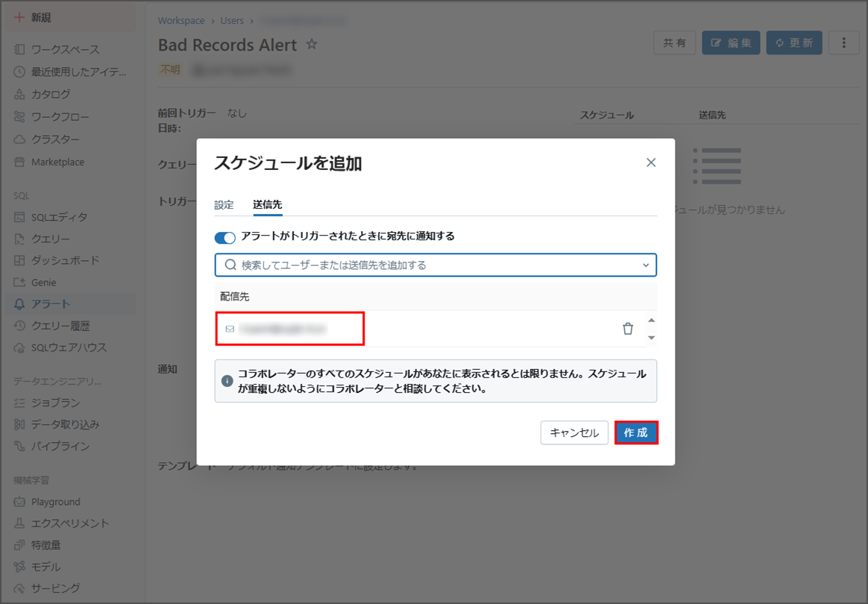Click the ワークスペース panel icon
Screen dimensions: 868x604
point(19,49)
